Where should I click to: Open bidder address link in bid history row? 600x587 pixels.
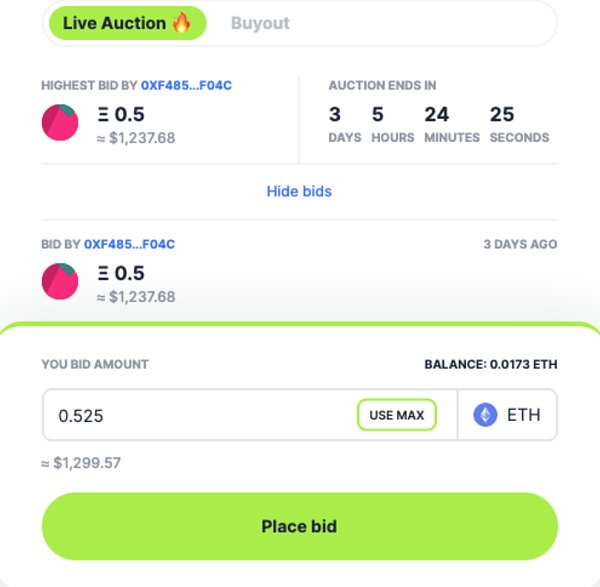click(x=130, y=244)
